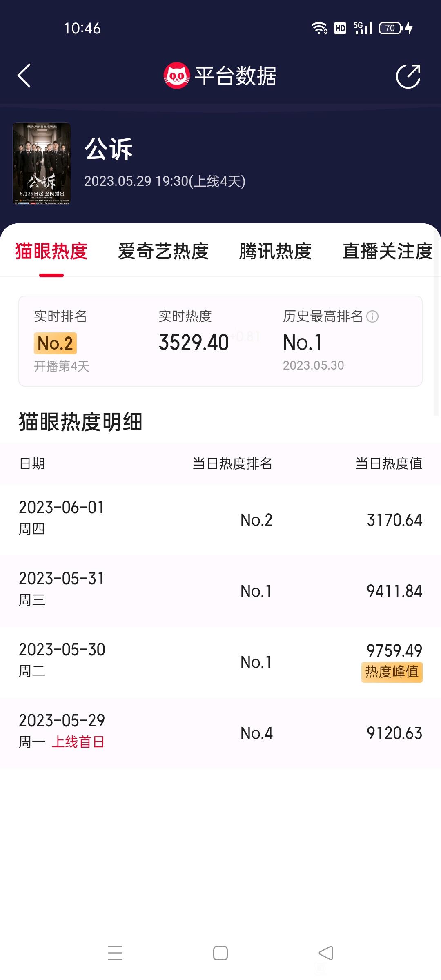Tap the battery status icon
The height and width of the screenshot is (980, 441).
391,28
